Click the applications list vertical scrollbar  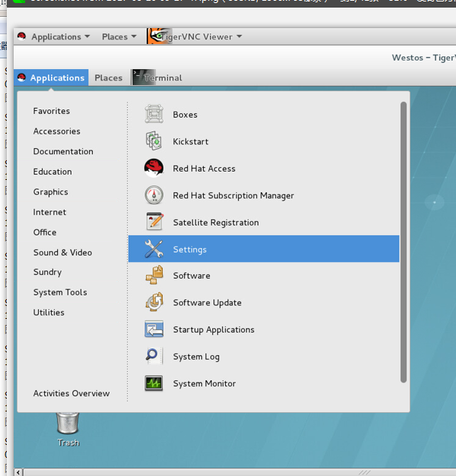404,242
